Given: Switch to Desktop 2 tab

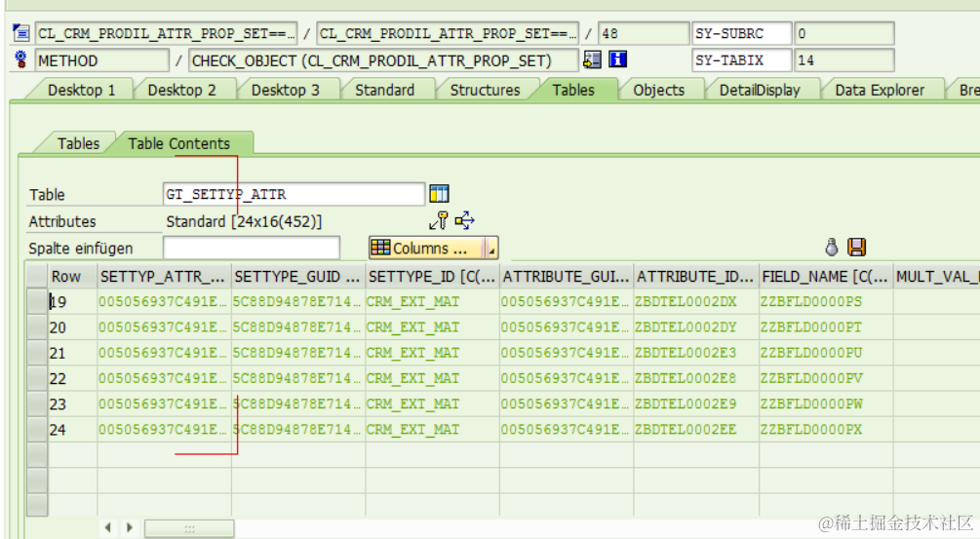Looking at the screenshot, I should pyautogui.click(x=181, y=90).
